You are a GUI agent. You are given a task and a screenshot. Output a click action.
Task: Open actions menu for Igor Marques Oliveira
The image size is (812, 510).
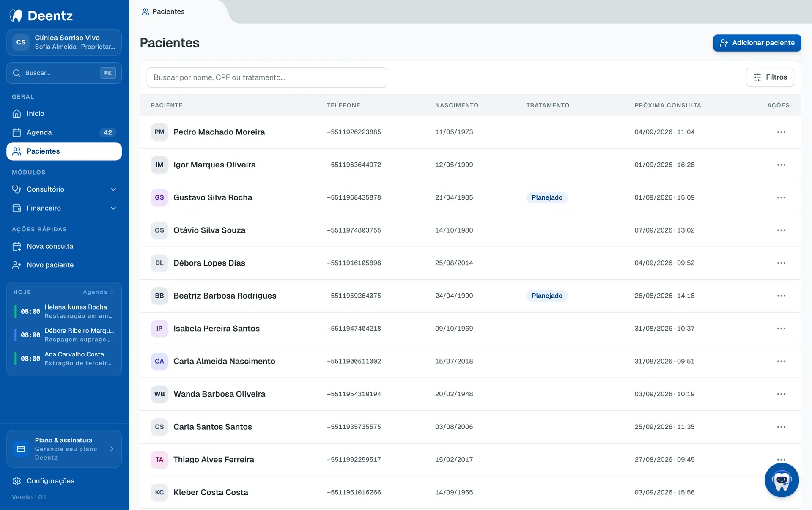pos(781,165)
